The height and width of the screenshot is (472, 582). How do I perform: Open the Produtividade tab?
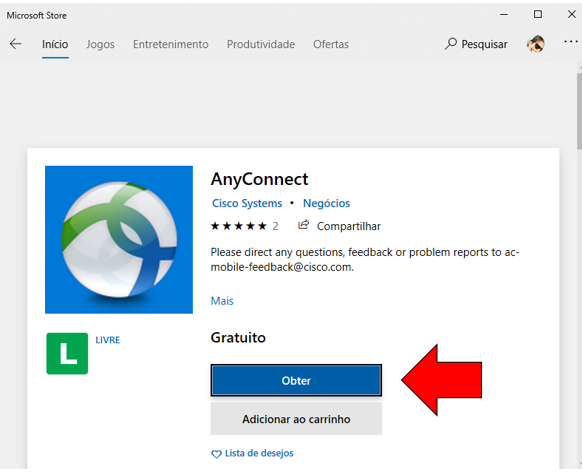tap(261, 44)
